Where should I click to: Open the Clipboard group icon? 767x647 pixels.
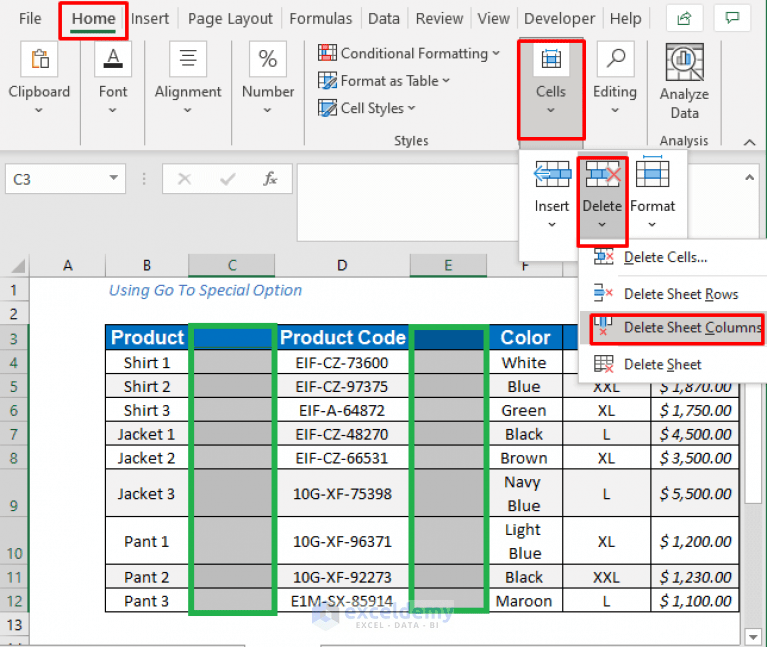[x=40, y=59]
